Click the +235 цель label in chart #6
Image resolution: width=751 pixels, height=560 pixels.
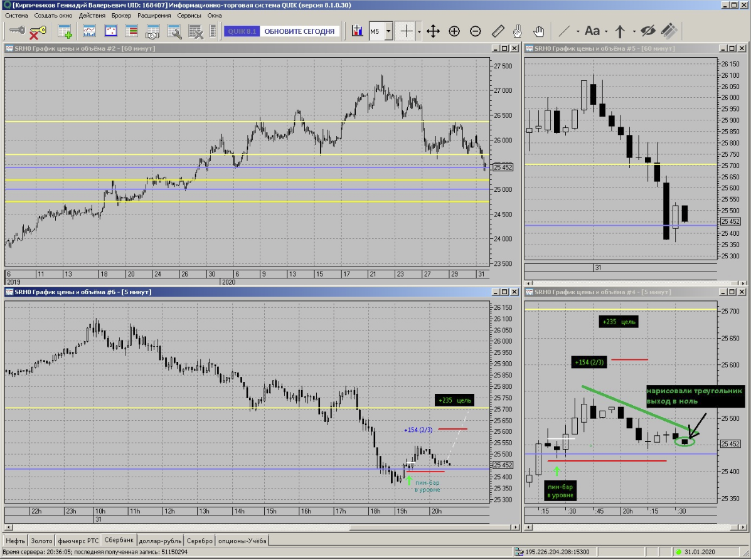point(454,400)
